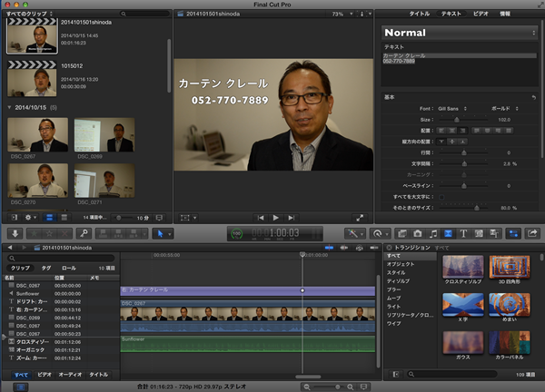Toggle viewer fullscreen playback icon
This screenshot has height=392, width=545.
(360, 218)
